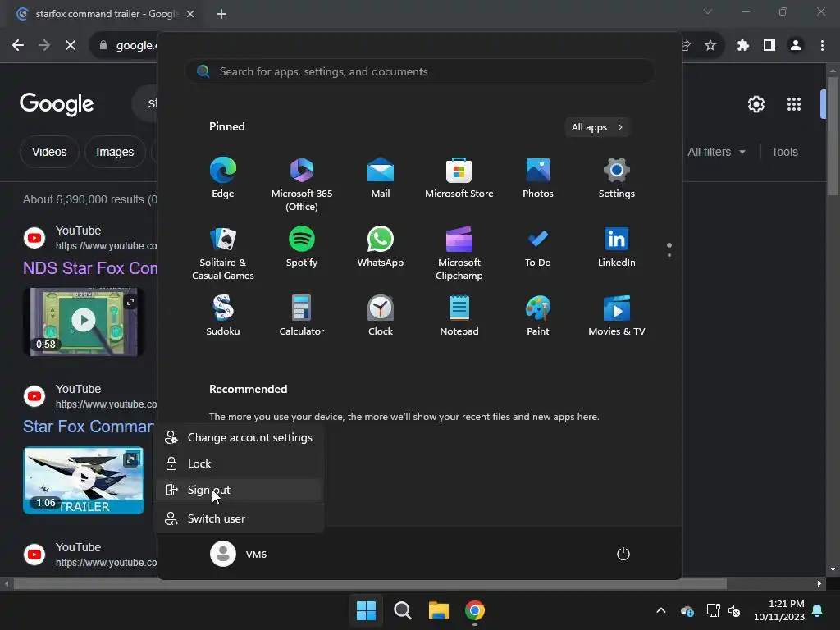The width and height of the screenshot is (840, 630).
Task: Open the Clock app
Action: click(381, 316)
